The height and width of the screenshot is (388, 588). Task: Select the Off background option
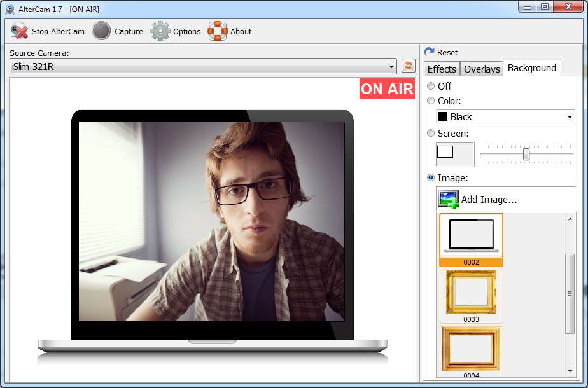tap(431, 86)
